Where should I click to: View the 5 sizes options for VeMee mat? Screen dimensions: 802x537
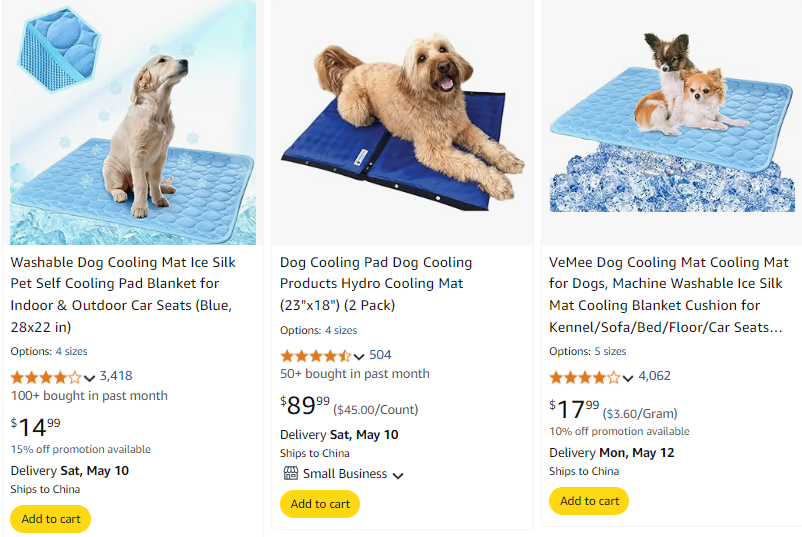coord(610,351)
